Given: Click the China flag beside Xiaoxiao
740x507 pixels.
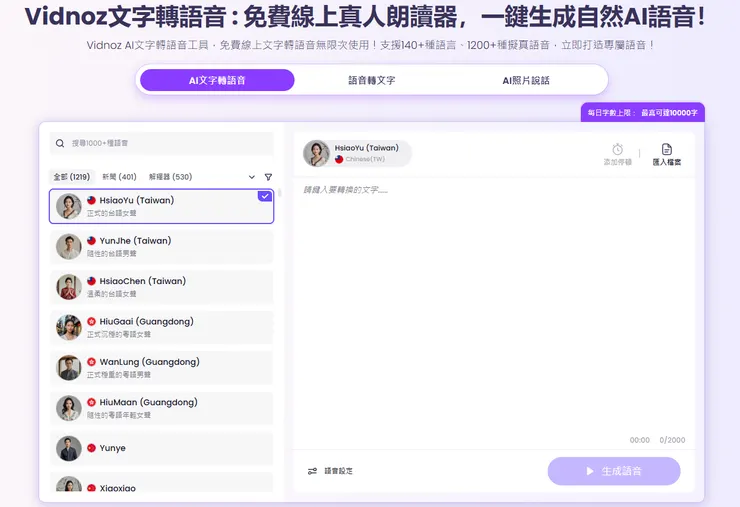Looking at the screenshot, I should 92,488.
